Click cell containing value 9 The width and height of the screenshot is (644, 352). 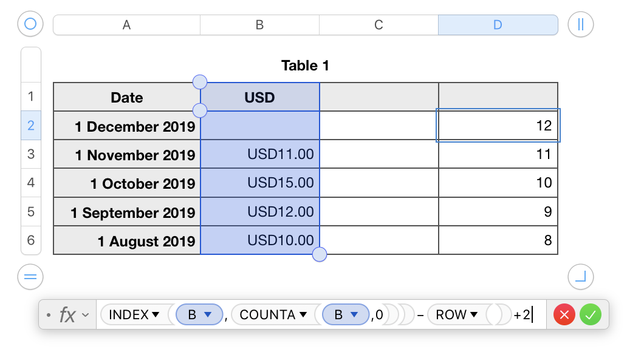coord(498,212)
